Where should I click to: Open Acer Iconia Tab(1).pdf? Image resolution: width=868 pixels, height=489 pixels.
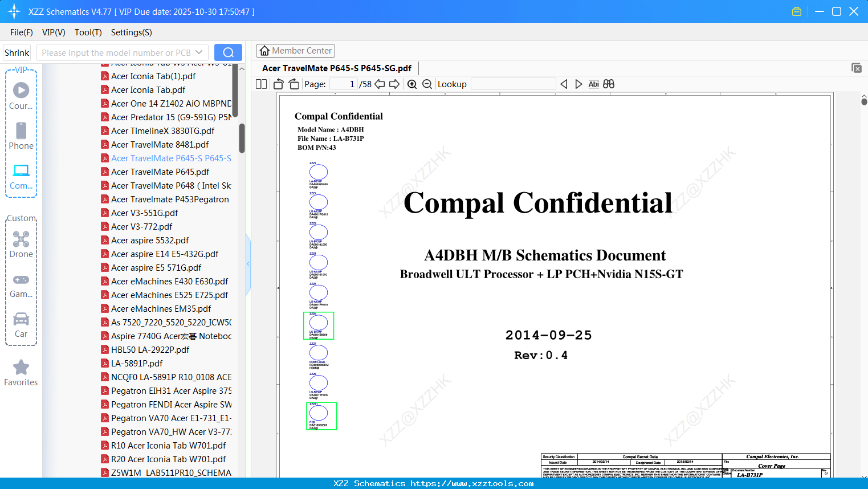click(x=153, y=76)
